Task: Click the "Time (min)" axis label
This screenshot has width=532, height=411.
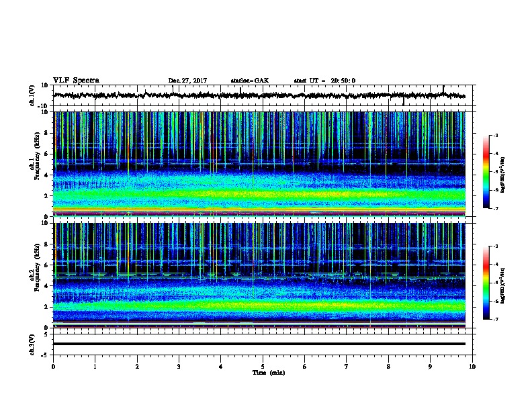Action: point(269,373)
